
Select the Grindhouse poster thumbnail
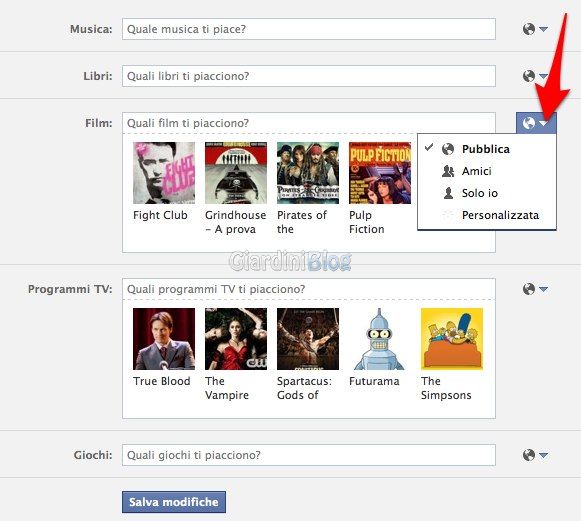point(236,173)
